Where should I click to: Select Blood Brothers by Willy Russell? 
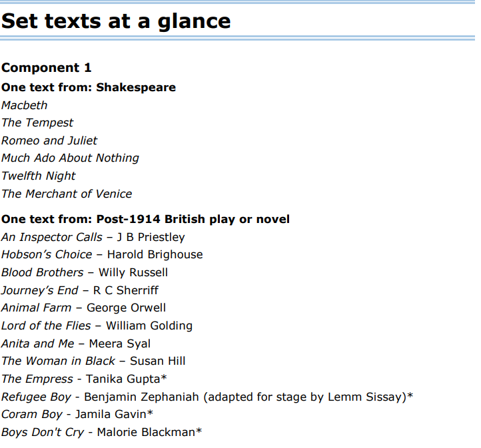coord(85,272)
